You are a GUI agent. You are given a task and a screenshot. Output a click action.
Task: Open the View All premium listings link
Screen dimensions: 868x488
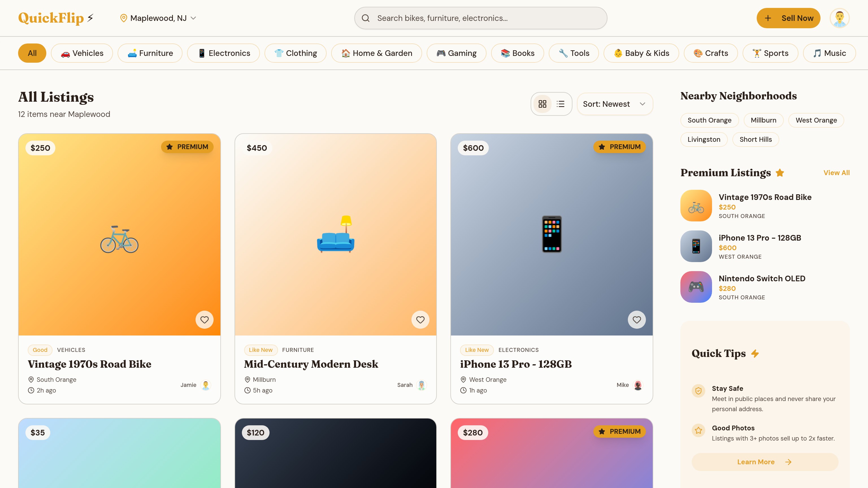(x=836, y=173)
